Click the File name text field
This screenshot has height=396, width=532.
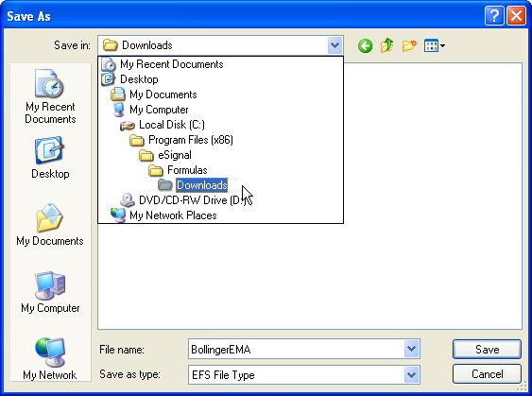point(296,349)
